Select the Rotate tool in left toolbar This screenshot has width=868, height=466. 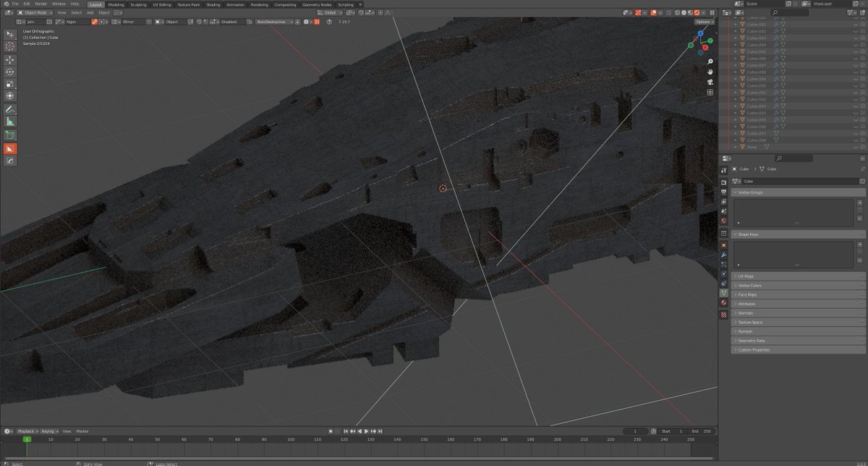click(x=10, y=72)
